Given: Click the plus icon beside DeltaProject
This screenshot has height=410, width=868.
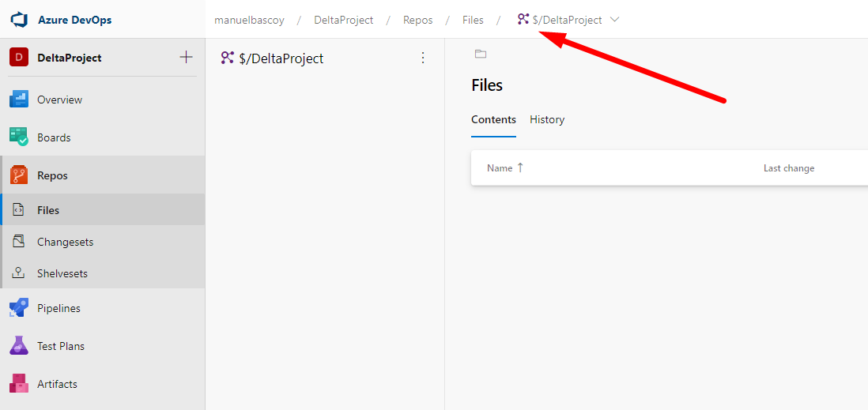Looking at the screenshot, I should (186, 57).
